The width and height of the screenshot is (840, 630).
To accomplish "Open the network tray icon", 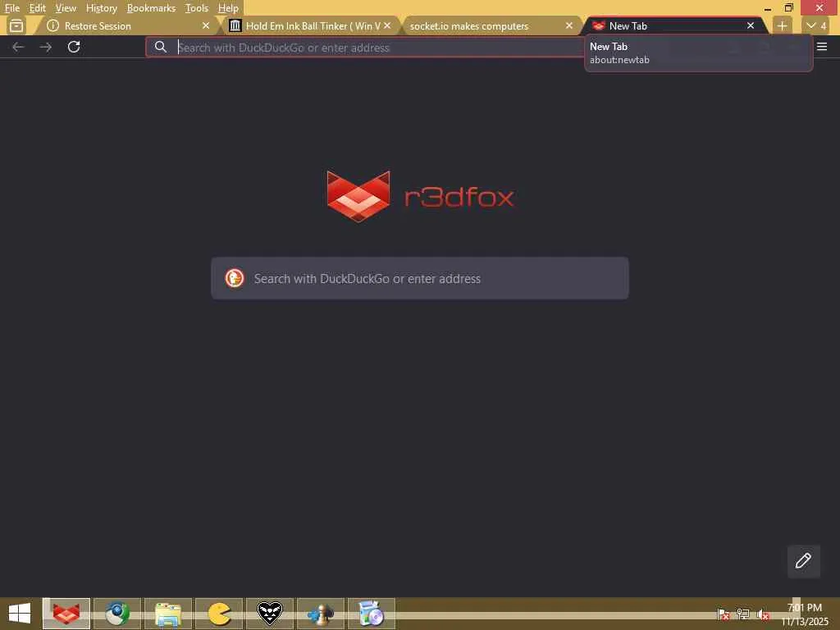I will click(x=743, y=614).
